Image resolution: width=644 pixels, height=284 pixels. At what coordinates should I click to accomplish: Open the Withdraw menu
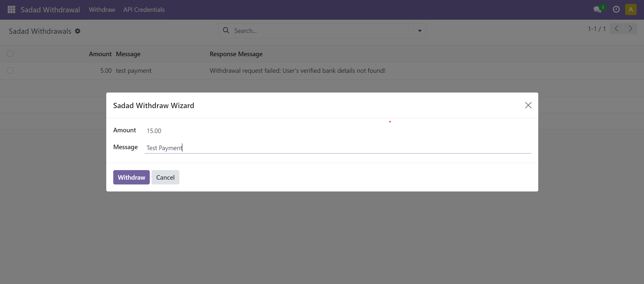tap(102, 10)
